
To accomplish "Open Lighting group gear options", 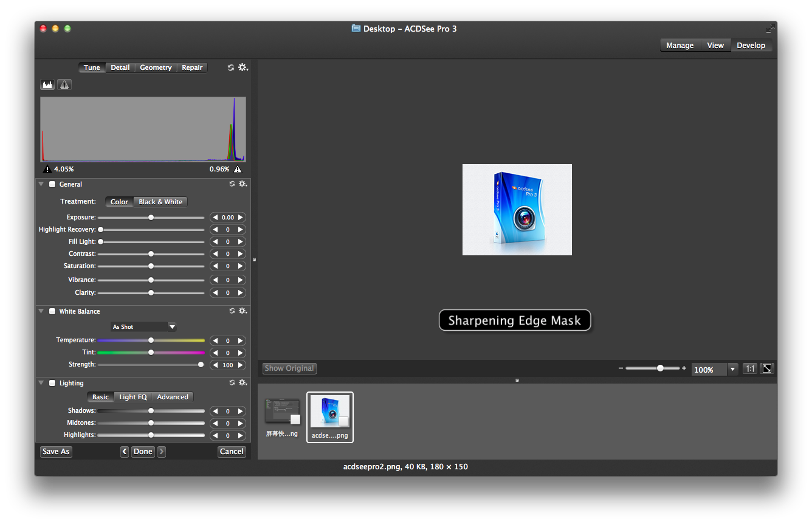I will pos(243,382).
